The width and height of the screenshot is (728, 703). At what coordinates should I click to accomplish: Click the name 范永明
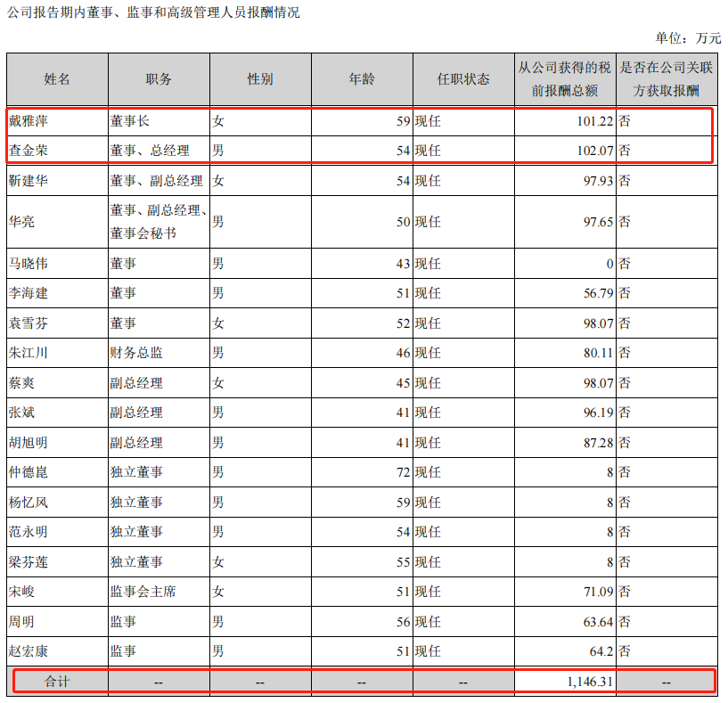[28, 532]
